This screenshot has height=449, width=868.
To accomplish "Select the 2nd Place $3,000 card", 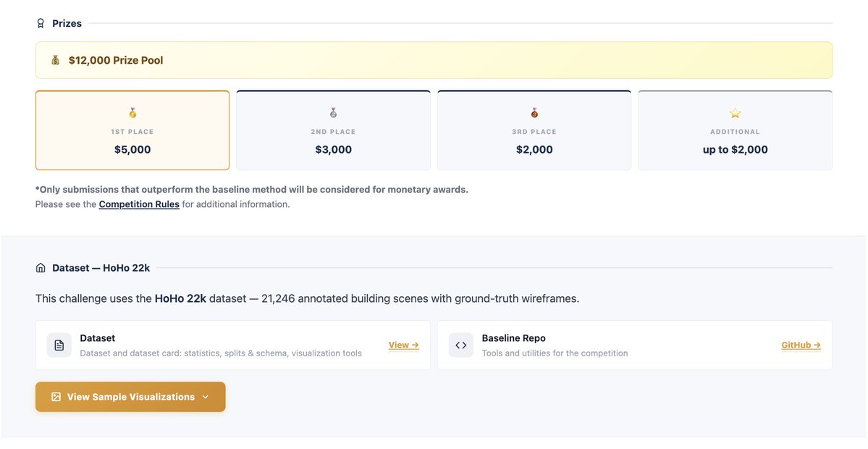I will pyautogui.click(x=333, y=130).
